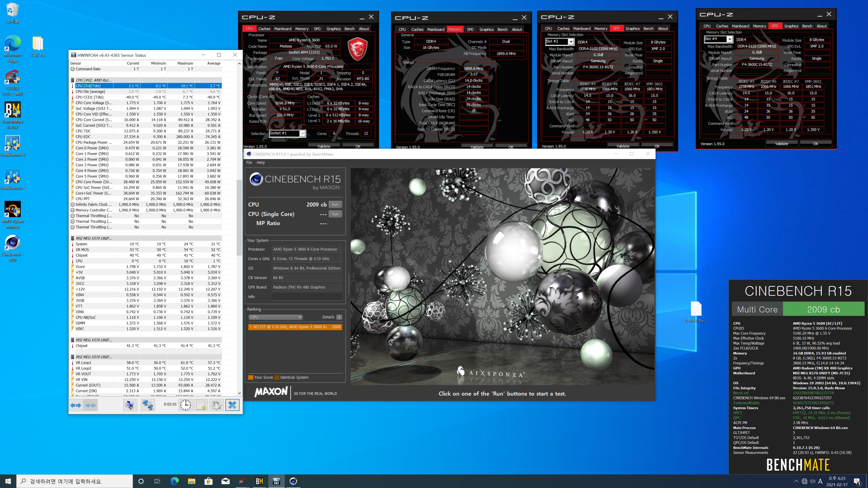Screen dimensions: 868x488
Task: Run Cinebench CPU multi-core test
Action: tap(335, 204)
